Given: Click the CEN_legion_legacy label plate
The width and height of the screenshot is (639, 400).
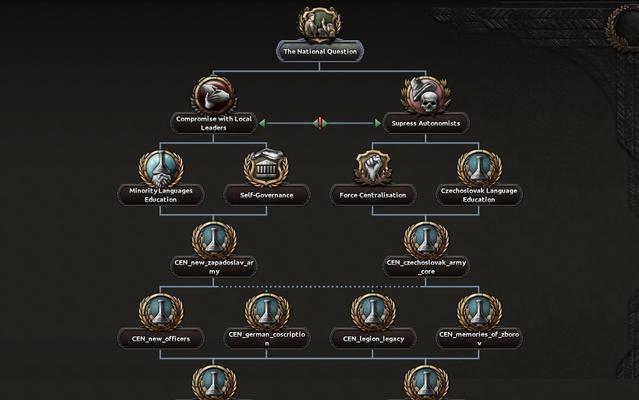Looking at the screenshot, I should click(x=373, y=338).
